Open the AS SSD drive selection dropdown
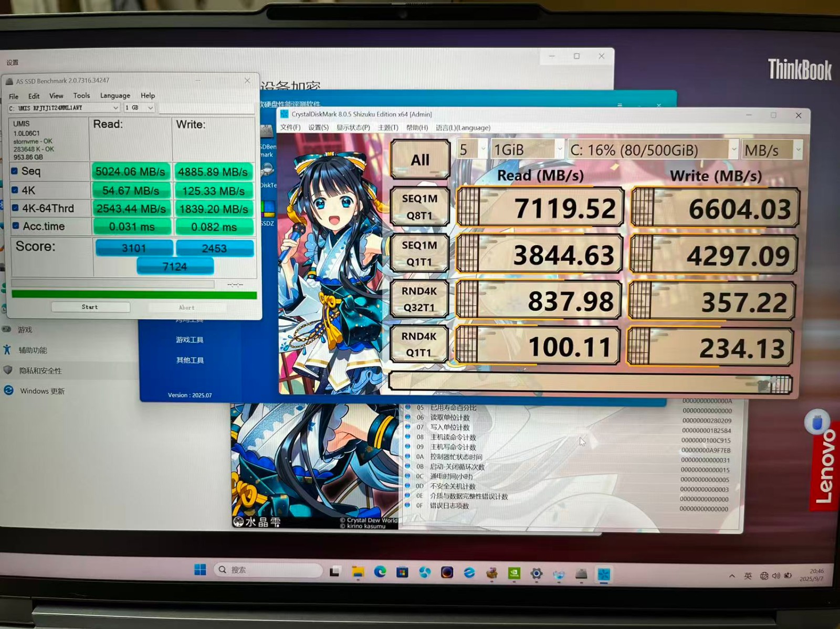The image size is (840, 629). pos(64,108)
